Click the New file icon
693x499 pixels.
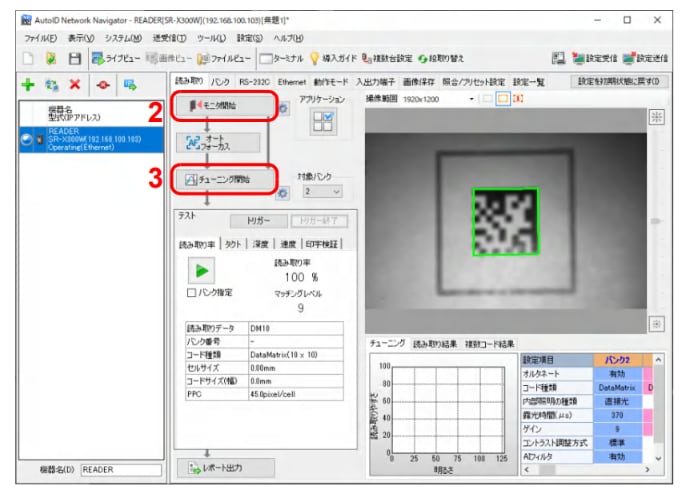tap(28, 58)
